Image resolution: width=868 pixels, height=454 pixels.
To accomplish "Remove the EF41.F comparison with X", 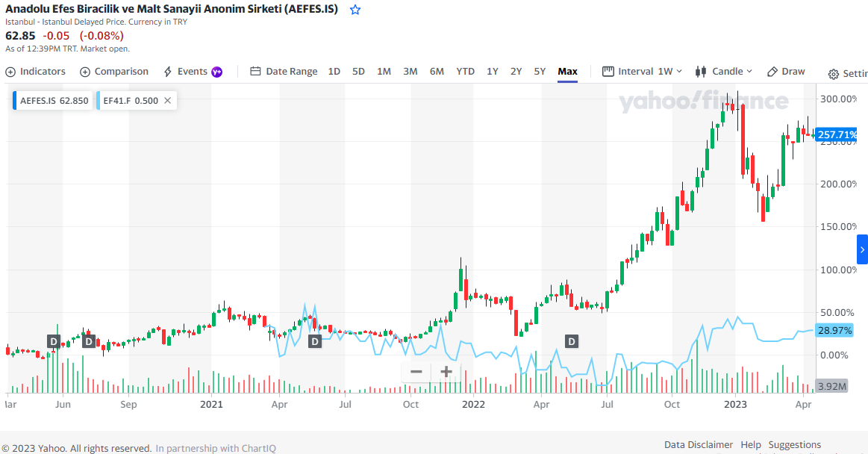I will tap(167, 101).
